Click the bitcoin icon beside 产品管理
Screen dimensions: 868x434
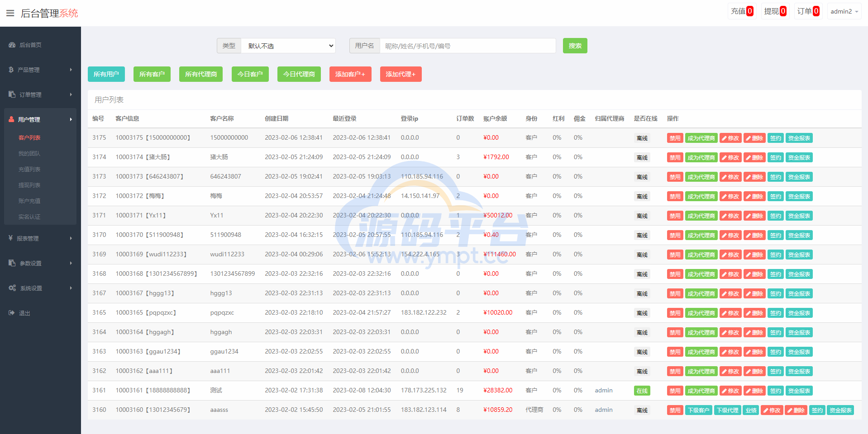(x=11, y=70)
